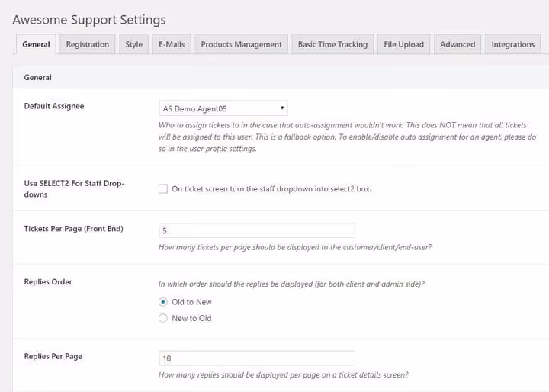Image resolution: width=549 pixels, height=392 pixels.
Task: Click the Replies Per Page input field
Action: [x=257, y=358]
